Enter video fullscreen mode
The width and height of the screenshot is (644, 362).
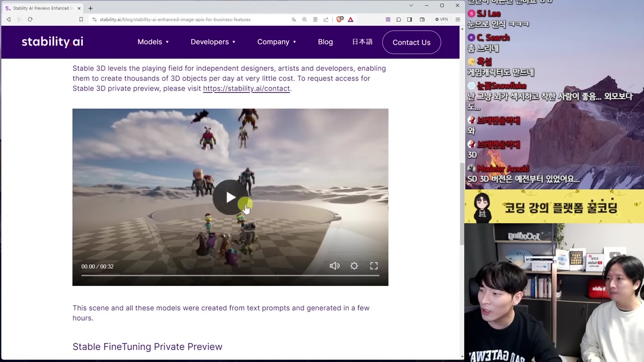pos(374,266)
